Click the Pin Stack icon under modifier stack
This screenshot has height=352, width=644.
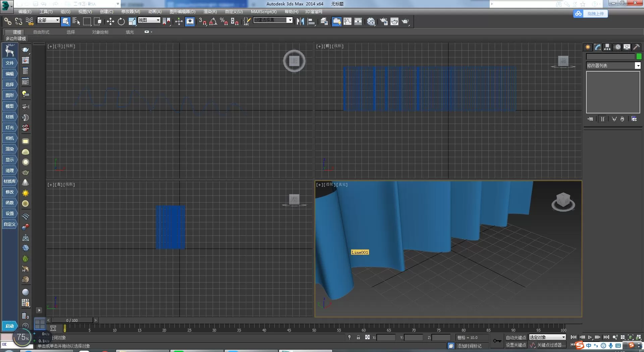click(590, 119)
